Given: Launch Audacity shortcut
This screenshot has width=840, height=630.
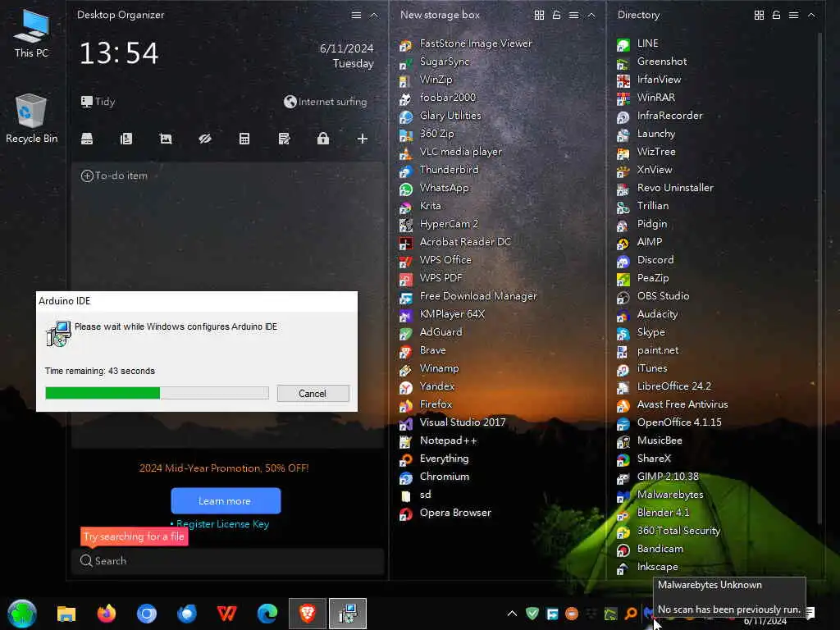Looking at the screenshot, I should pyautogui.click(x=647, y=314).
